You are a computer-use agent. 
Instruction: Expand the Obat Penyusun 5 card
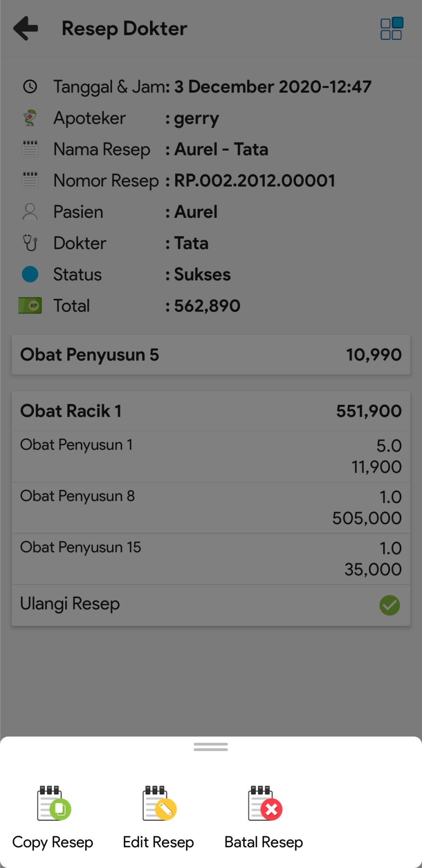[211, 355]
